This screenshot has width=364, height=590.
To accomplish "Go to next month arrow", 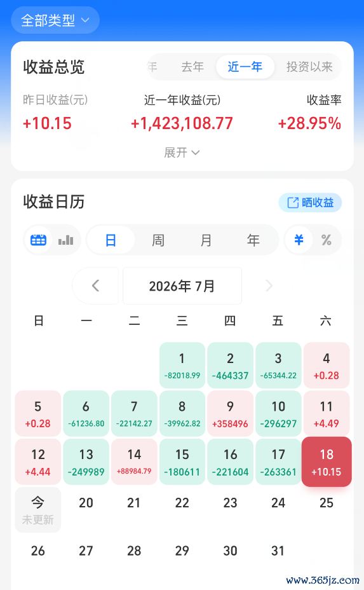I will click(x=269, y=285).
